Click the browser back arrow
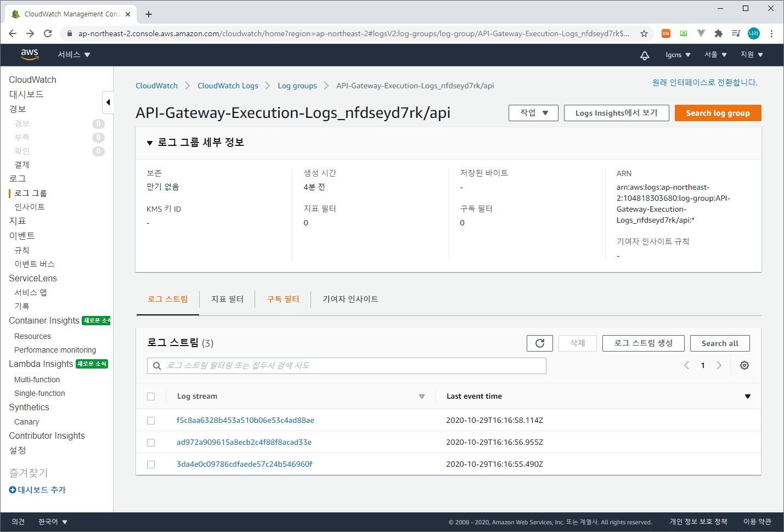Viewport: 784px width, 532px height. pos(13,33)
